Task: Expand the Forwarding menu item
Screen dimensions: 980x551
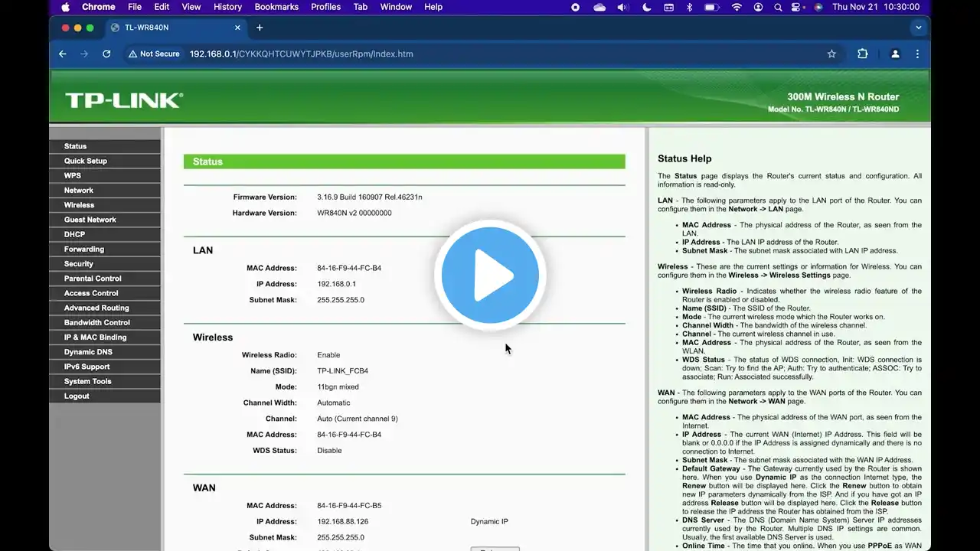Action: click(105, 249)
